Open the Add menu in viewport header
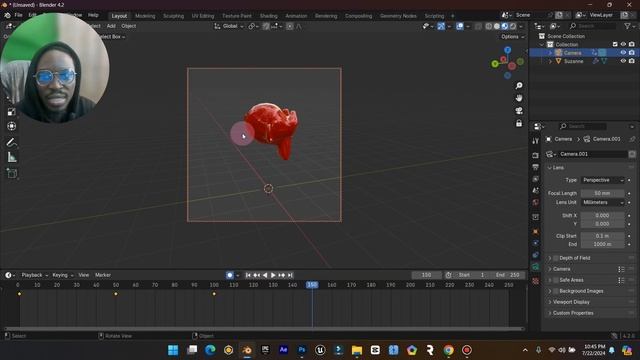The image size is (640, 360). (111, 26)
